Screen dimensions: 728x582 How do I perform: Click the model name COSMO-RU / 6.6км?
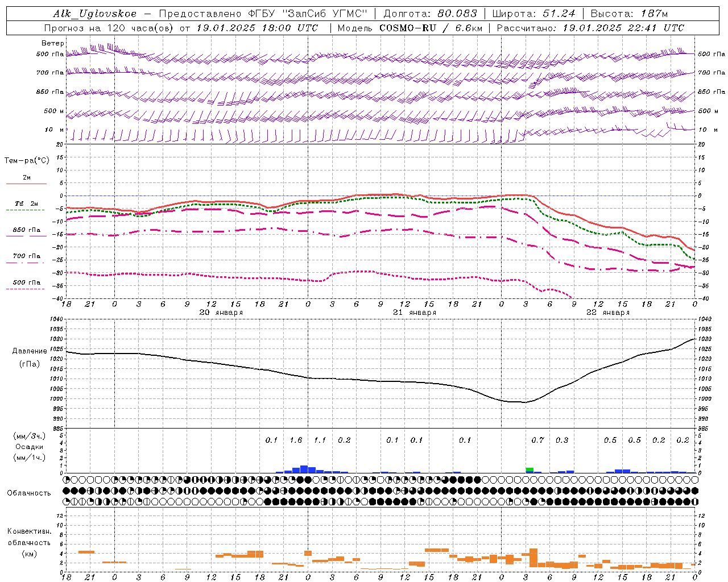coord(430,28)
